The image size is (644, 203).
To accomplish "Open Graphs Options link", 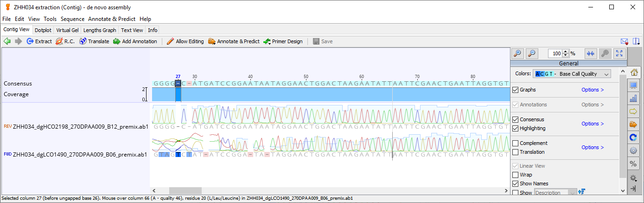I will click(593, 90).
